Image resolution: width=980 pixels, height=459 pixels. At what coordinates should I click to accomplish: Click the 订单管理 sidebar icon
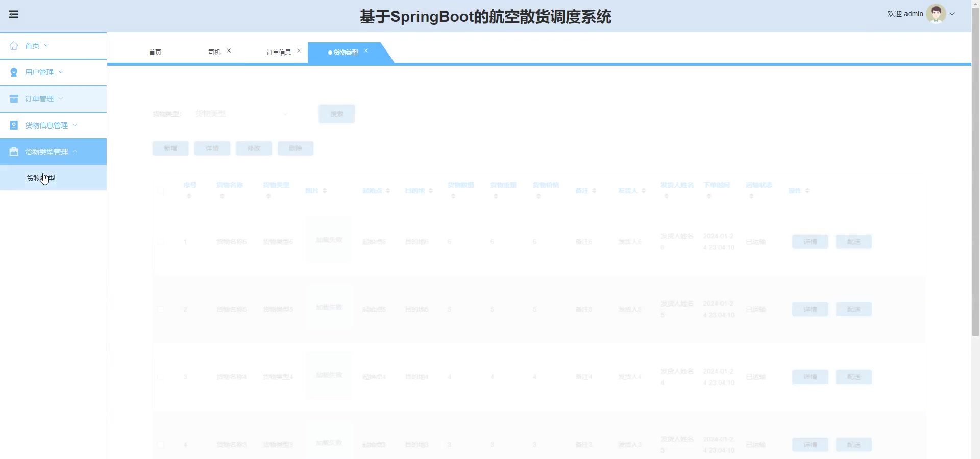pyautogui.click(x=14, y=99)
